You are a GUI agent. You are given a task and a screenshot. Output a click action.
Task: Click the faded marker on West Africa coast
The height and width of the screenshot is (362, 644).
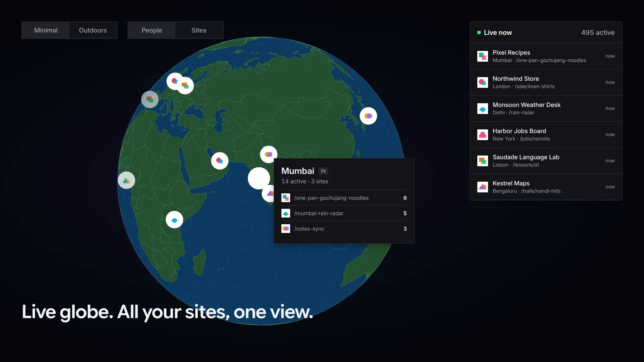(x=126, y=180)
